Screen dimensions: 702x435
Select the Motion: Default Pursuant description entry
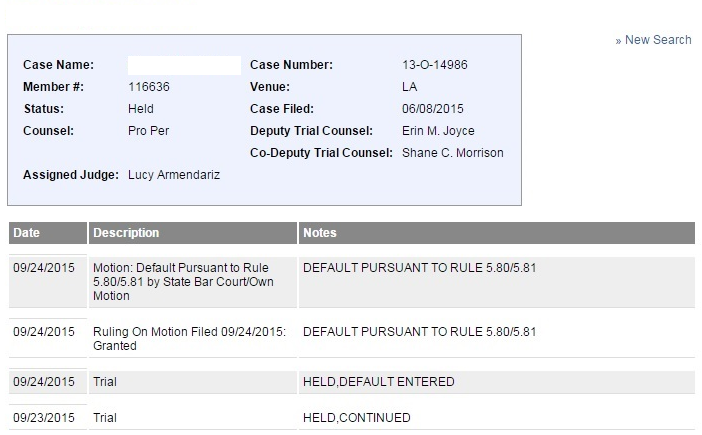click(183, 282)
